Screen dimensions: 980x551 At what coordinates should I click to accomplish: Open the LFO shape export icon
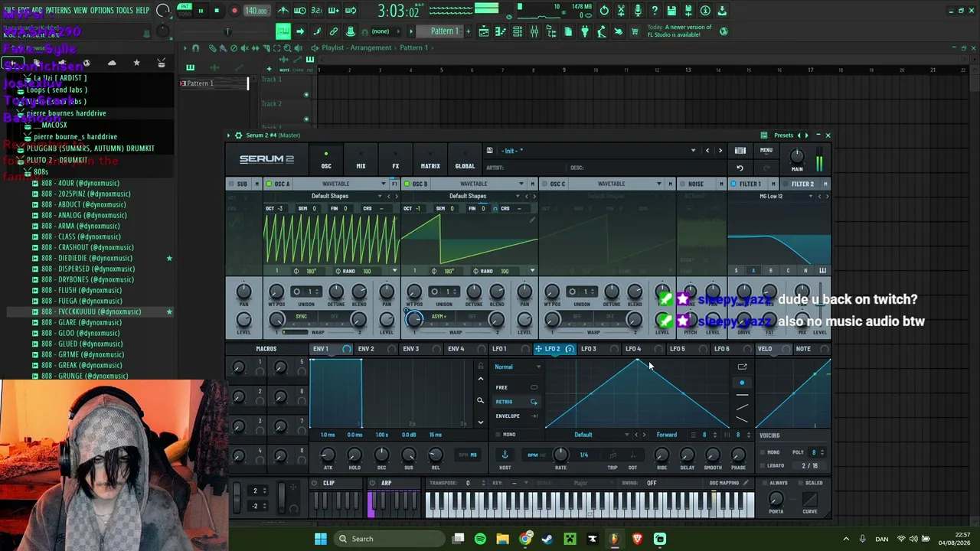(x=742, y=367)
